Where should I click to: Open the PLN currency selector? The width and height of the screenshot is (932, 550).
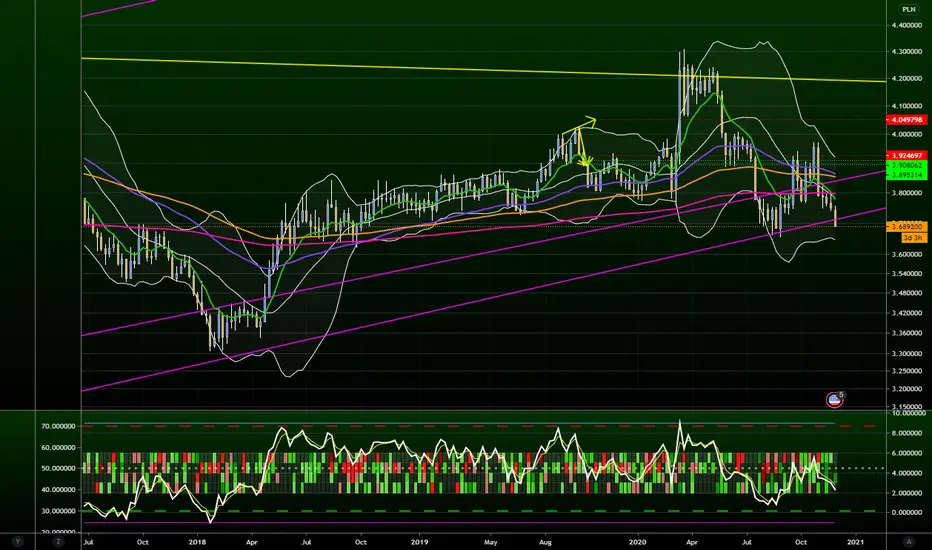(908, 9)
